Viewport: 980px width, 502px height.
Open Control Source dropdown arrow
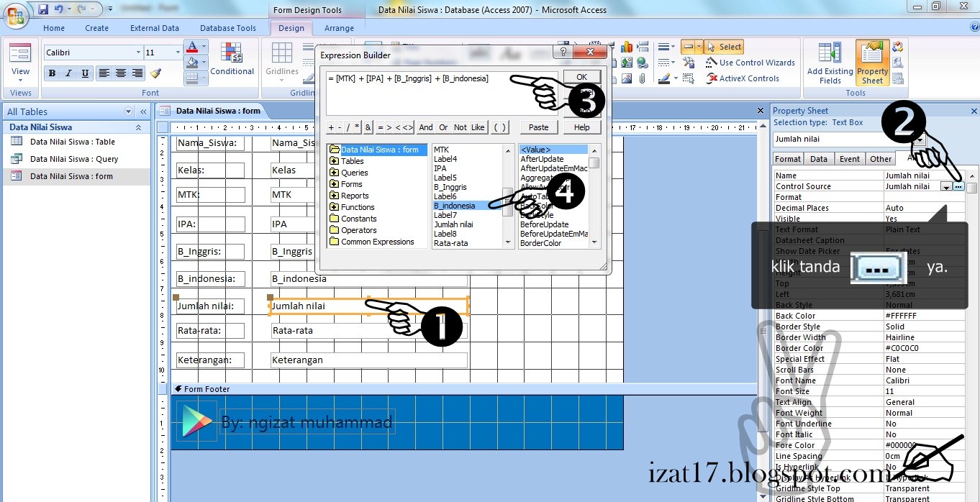click(x=945, y=186)
